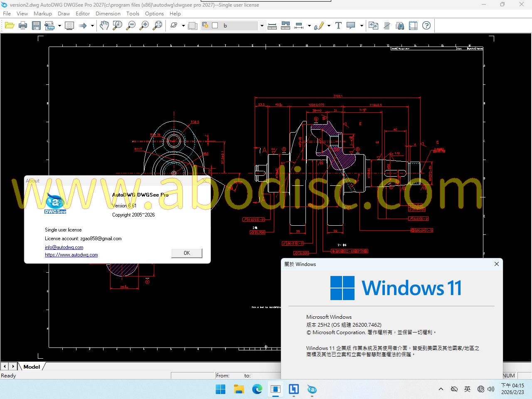
Task: Select the Text markup T tool
Action: pyautogui.click(x=338, y=26)
